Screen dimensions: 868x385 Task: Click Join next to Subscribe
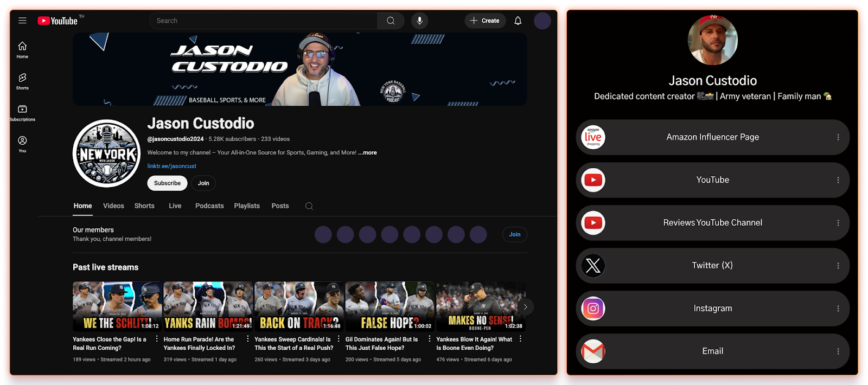(203, 183)
